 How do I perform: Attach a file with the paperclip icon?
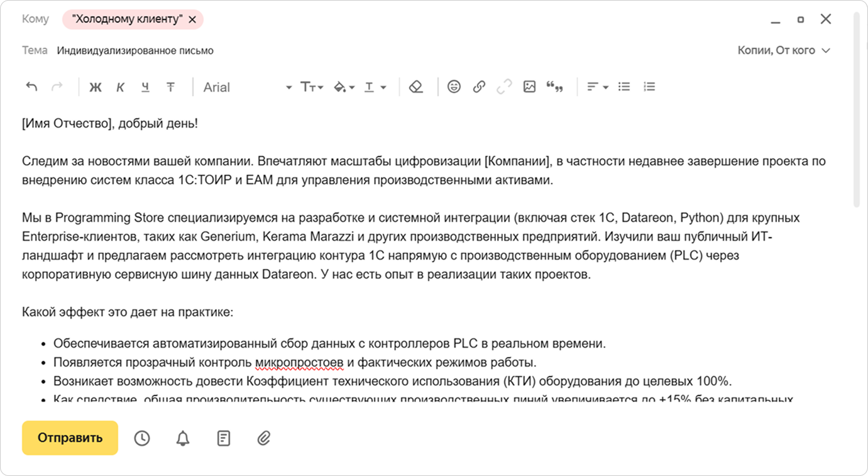pyautogui.click(x=264, y=438)
